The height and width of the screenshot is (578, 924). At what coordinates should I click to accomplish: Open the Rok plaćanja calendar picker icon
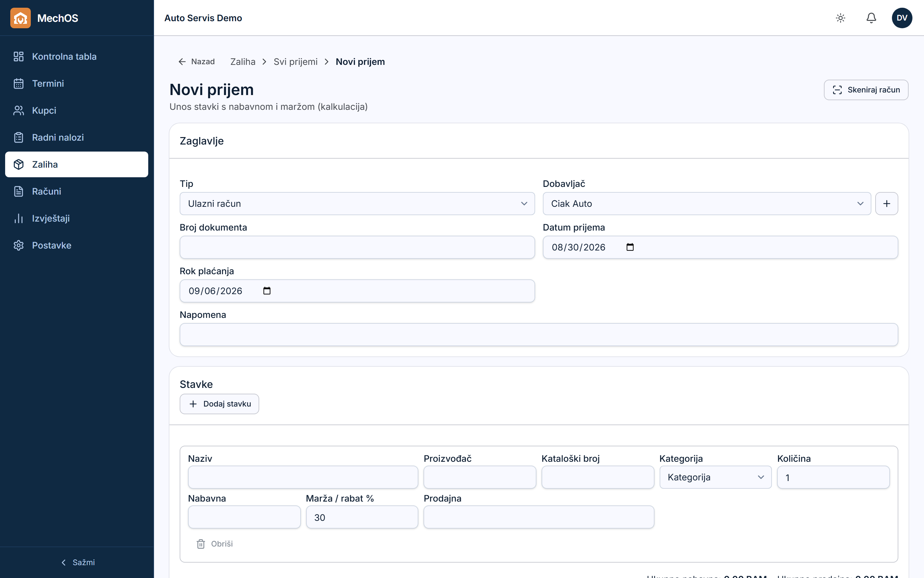pyautogui.click(x=267, y=291)
